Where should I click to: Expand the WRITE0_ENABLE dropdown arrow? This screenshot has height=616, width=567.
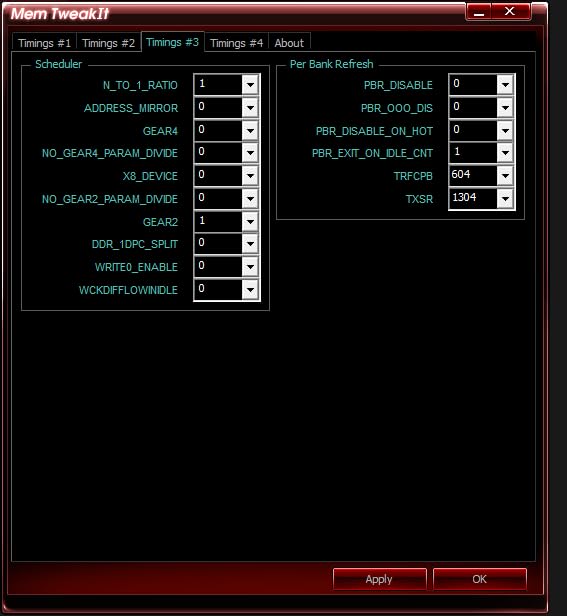[250, 266]
